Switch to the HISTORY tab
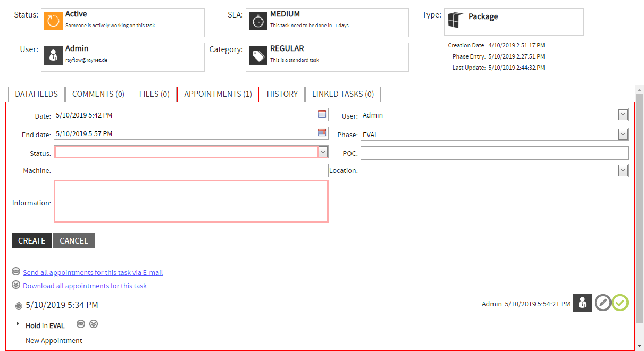The image size is (644, 351). point(282,94)
